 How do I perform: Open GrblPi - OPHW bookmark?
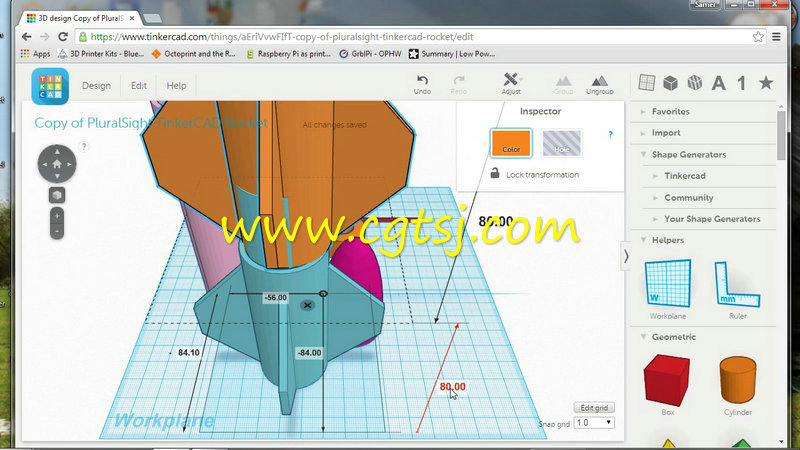tap(370, 54)
